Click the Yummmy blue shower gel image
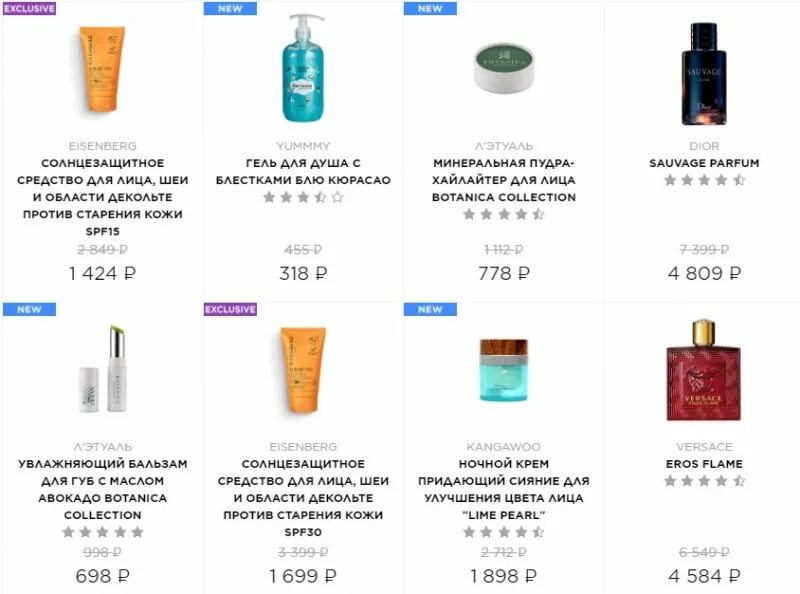 [303, 68]
